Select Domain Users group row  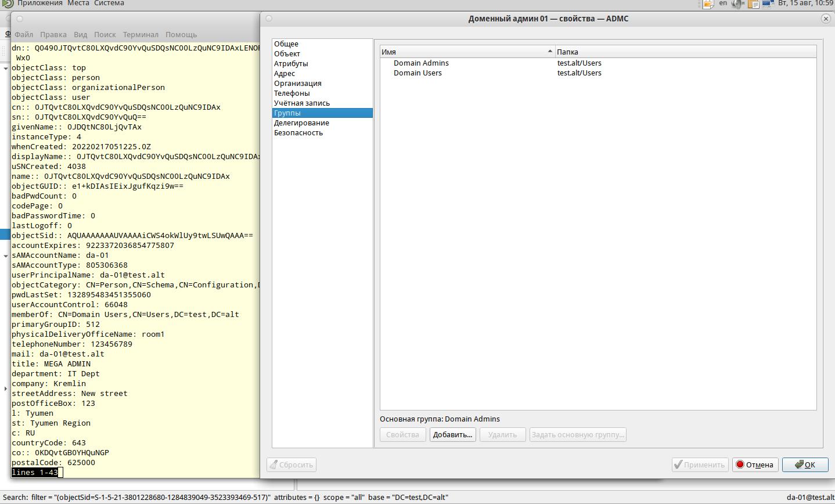417,73
